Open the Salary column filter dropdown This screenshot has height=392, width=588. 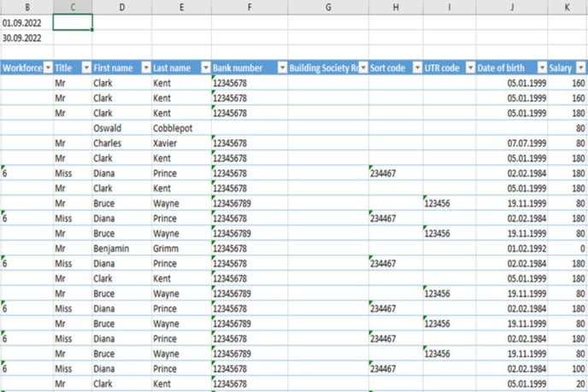581,67
